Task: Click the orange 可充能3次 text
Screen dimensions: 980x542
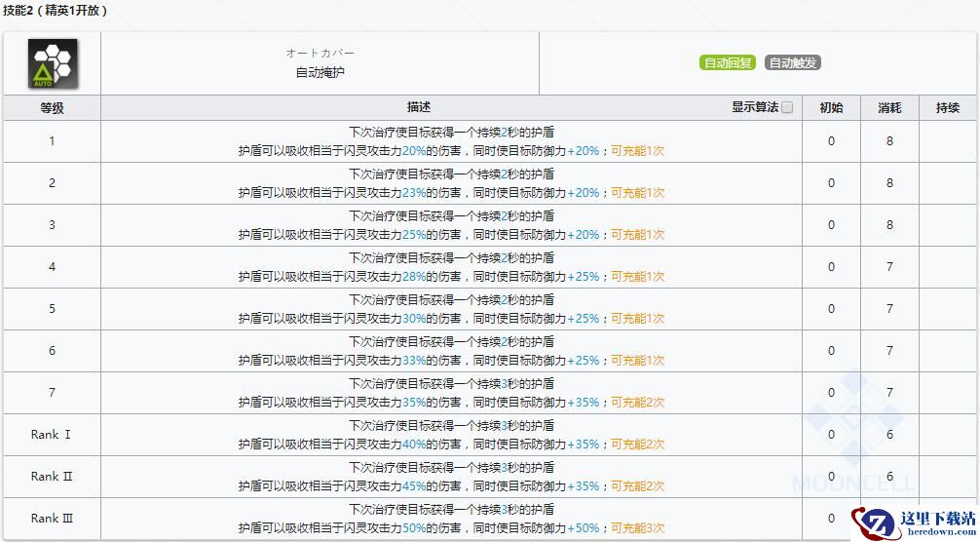Action: tap(637, 528)
